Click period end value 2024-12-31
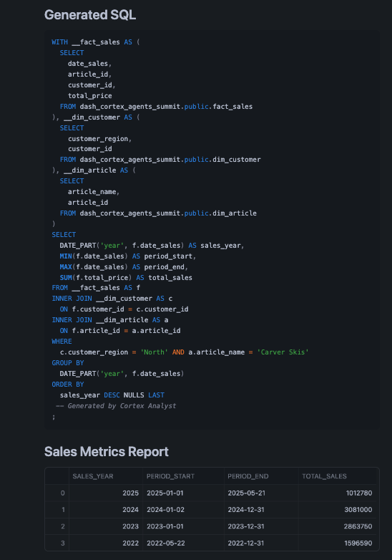The width and height of the screenshot is (392, 560). (x=246, y=510)
